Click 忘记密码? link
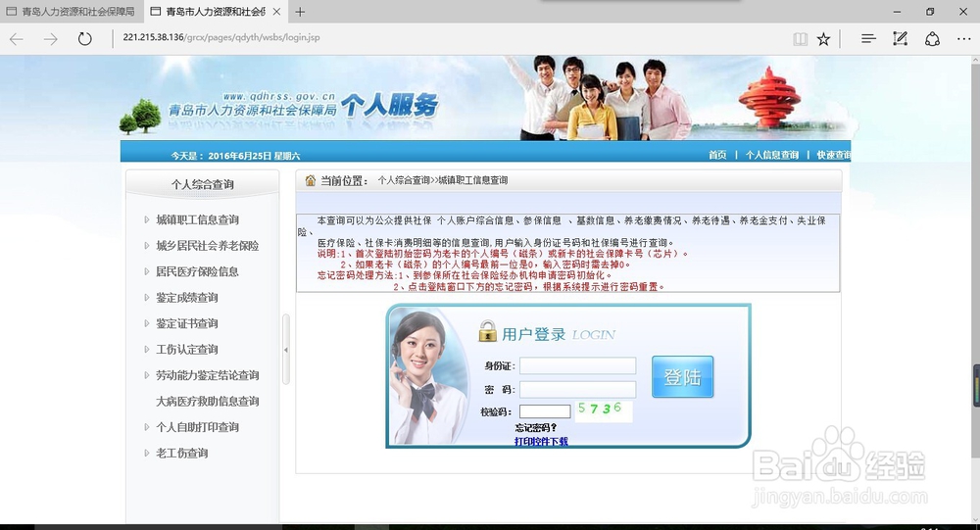 [x=536, y=427]
